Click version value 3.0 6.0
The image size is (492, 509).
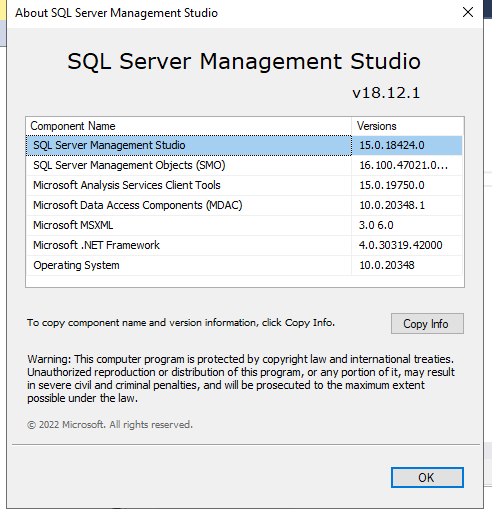tap(376, 225)
